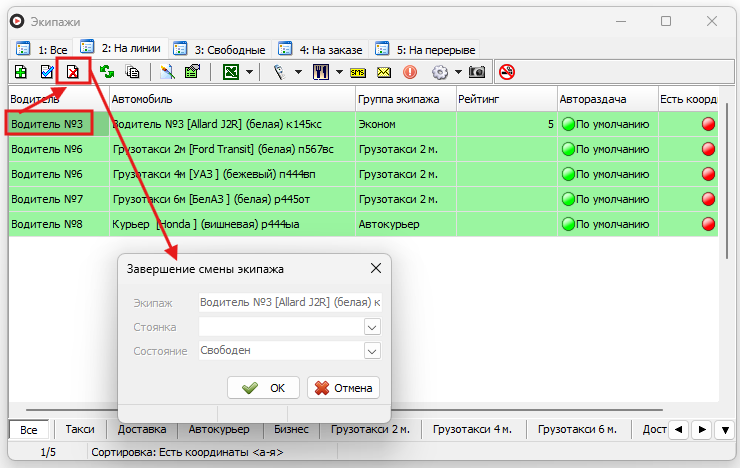Image resolution: width=740 pixels, height=468 pixels.
Task: Click the Excel export icon
Action: (231, 72)
